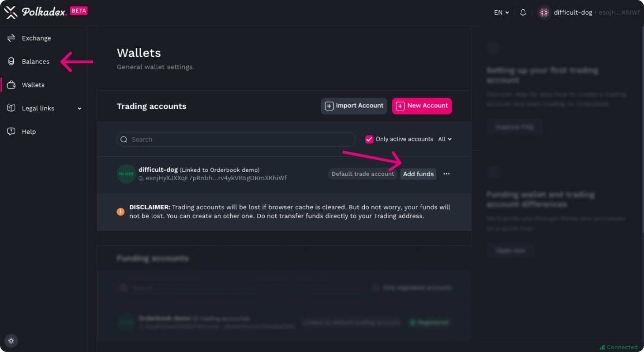Click the Import Account button

point(354,106)
